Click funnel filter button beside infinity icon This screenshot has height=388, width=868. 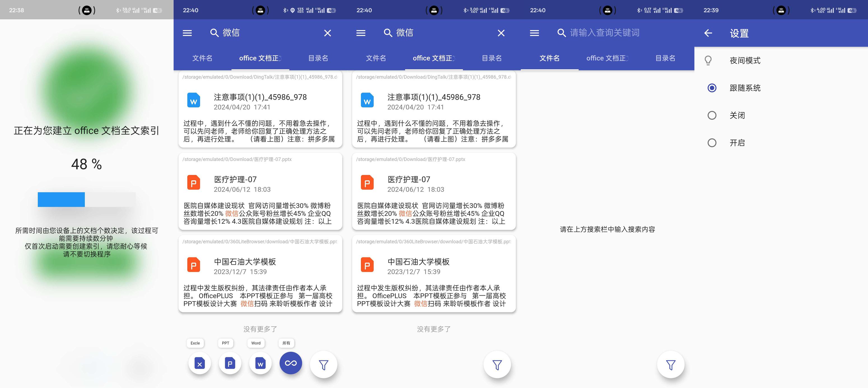tap(323, 365)
